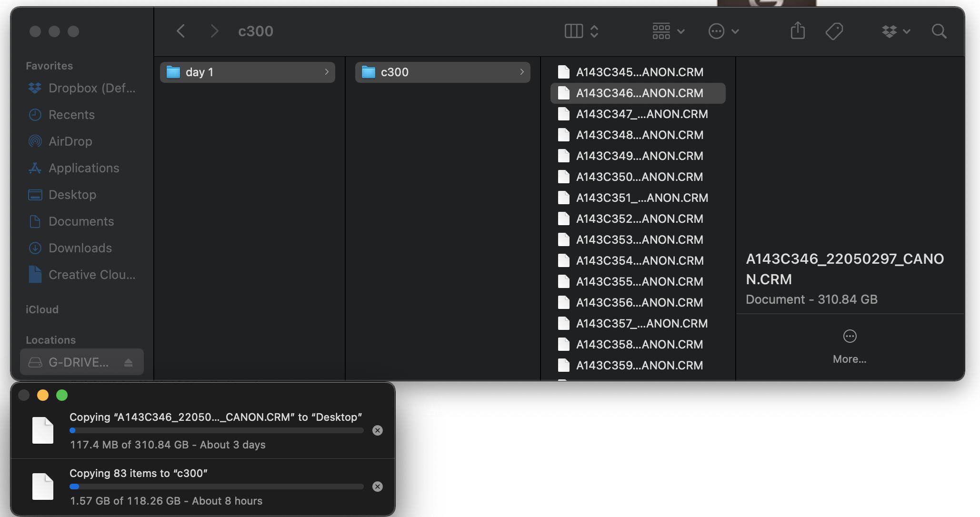Screen dimensions: 980x517
Task: Select AirDrop in the sidebar
Action: 70,141
